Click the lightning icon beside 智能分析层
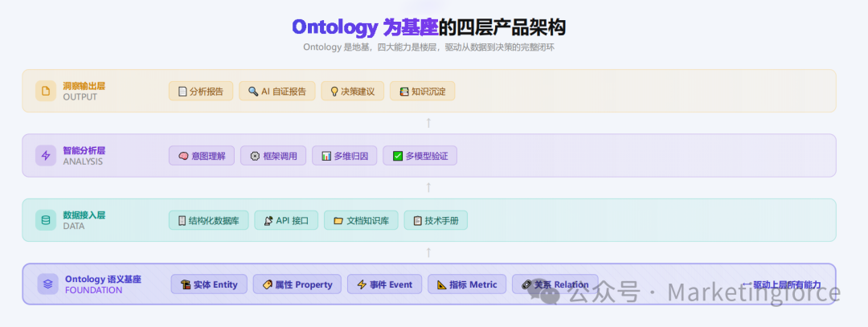Viewport: 868px width, 327px height. 45,155
